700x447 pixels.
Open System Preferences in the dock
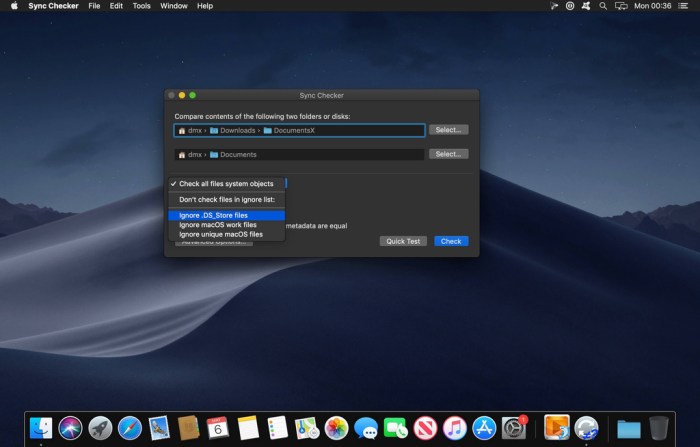514,428
